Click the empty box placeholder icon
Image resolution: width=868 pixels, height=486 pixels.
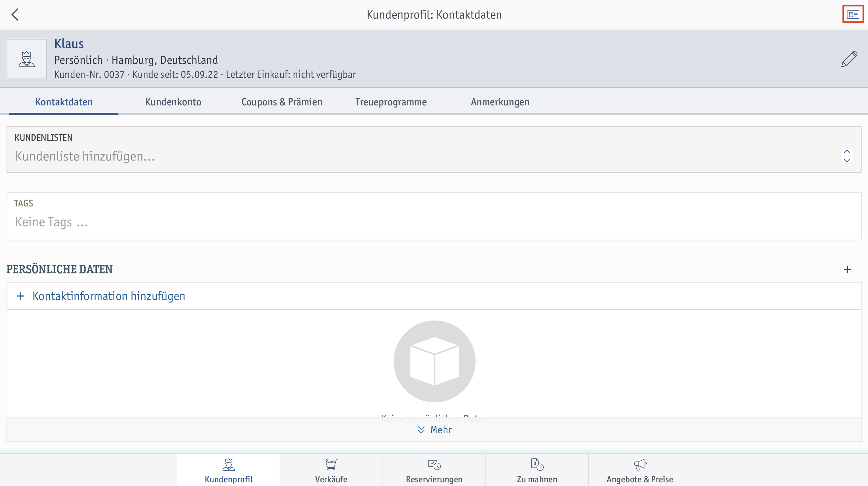pyautogui.click(x=434, y=361)
